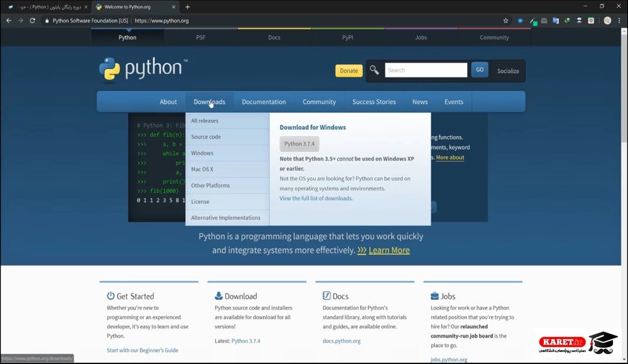This screenshot has height=364, width=628.
Task: Follow the Learn More link
Action: 389,250
